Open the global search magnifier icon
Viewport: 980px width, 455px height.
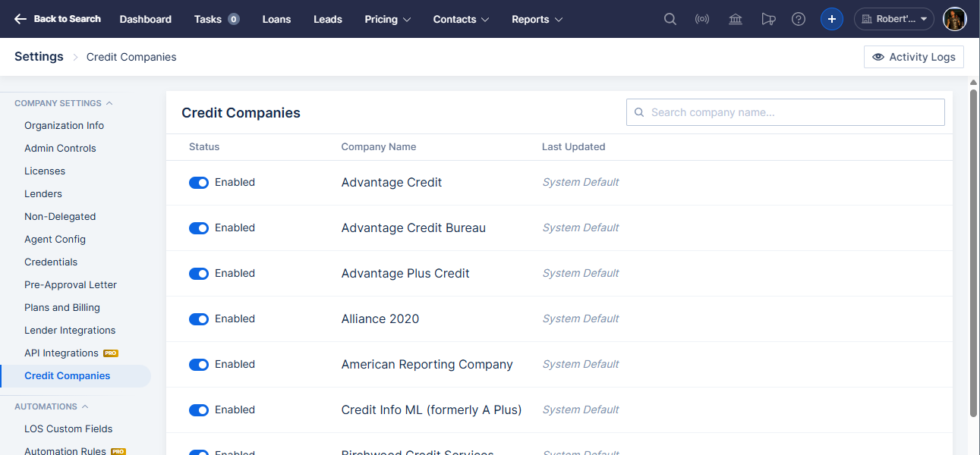670,19
